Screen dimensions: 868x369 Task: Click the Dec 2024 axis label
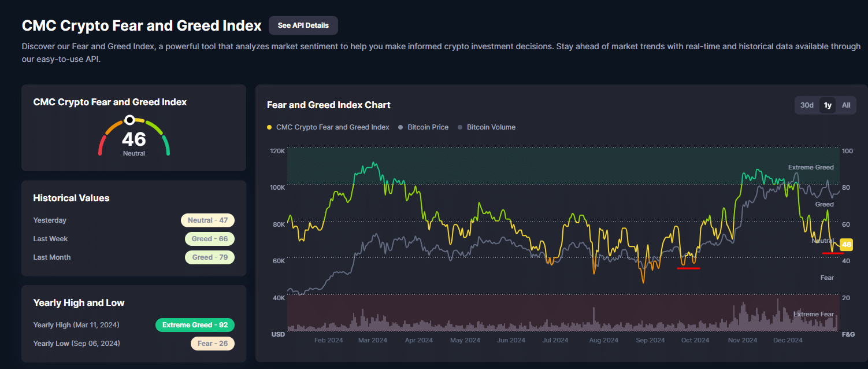coord(788,340)
